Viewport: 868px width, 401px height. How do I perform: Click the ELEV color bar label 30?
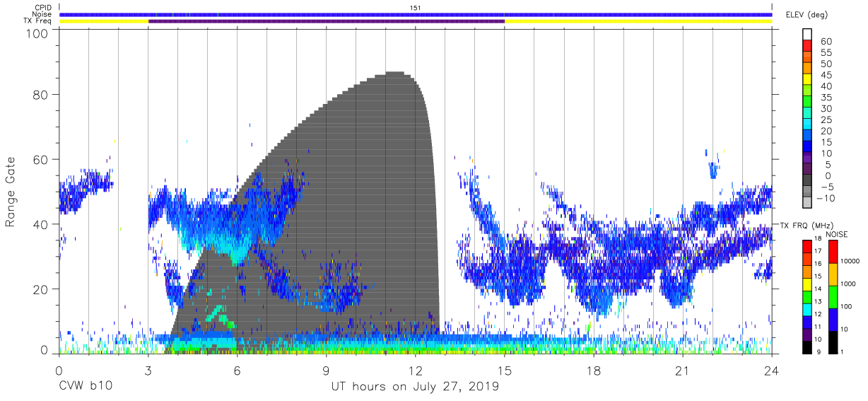tap(826, 108)
